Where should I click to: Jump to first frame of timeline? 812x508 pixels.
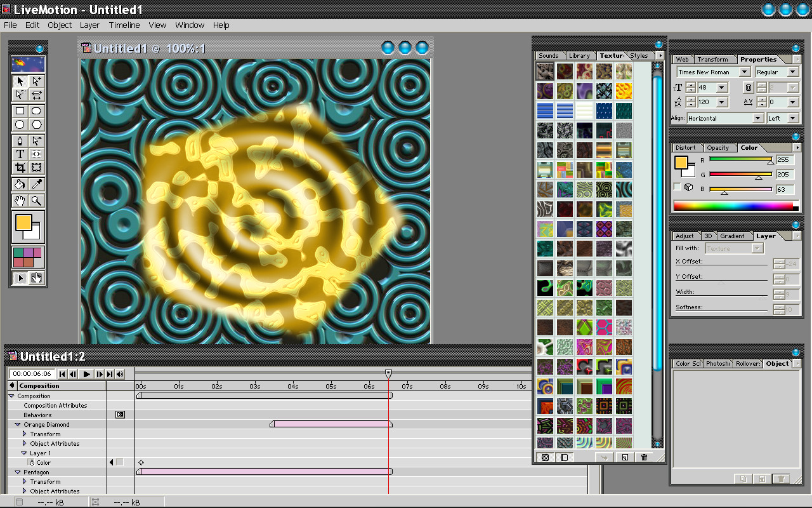point(63,375)
